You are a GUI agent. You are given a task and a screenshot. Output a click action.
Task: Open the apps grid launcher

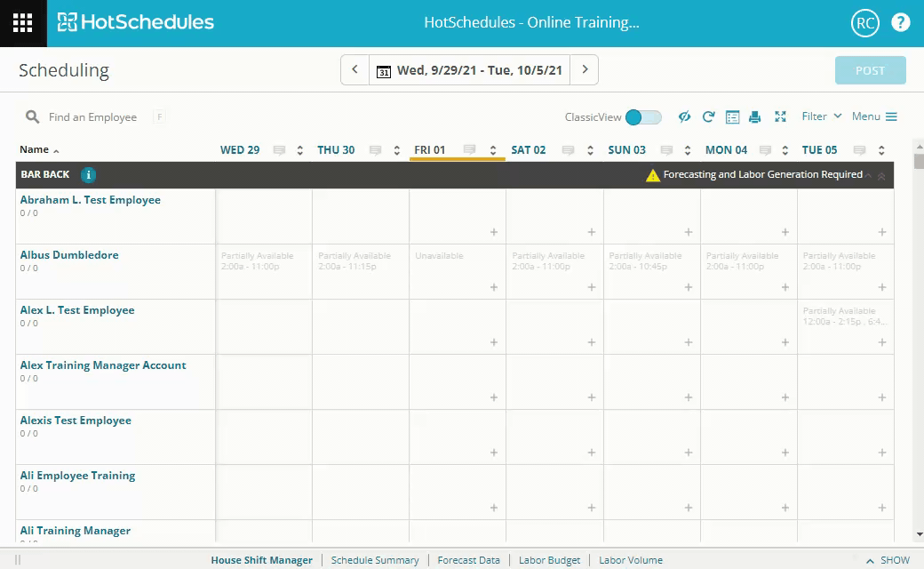pyautogui.click(x=23, y=23)
